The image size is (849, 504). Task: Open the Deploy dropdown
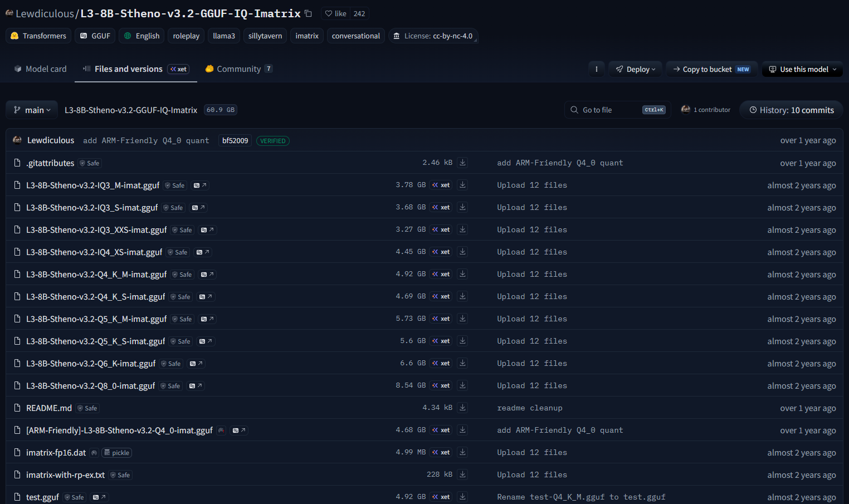pyautogui.click(x=636, y=69)
